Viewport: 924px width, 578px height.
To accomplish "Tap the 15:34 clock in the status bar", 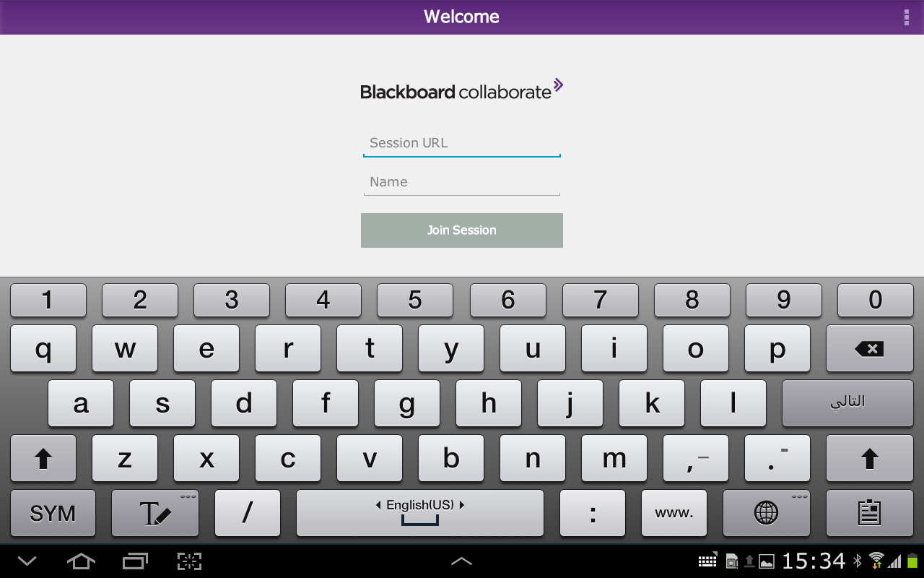I will pyautogui.click(x=814, y=561).
